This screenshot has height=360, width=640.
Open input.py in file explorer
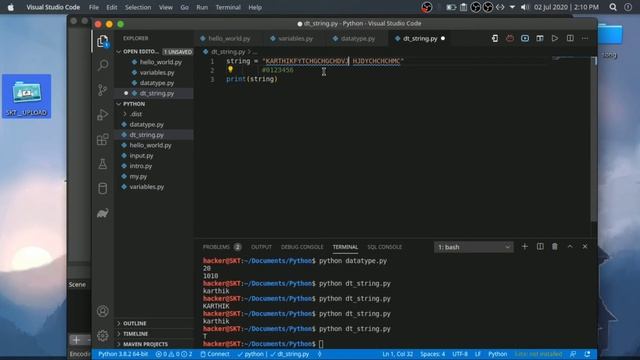click(x=141, y=156)
